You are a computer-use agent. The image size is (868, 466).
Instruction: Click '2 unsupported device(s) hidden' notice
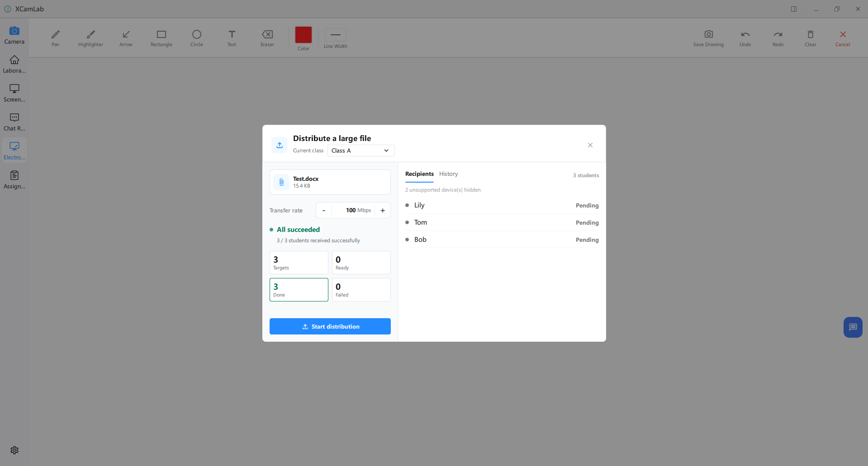[x=443, y=190]
